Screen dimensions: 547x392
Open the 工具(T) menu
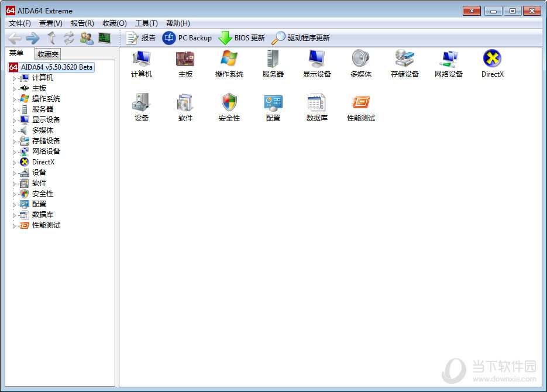[146, 23]
